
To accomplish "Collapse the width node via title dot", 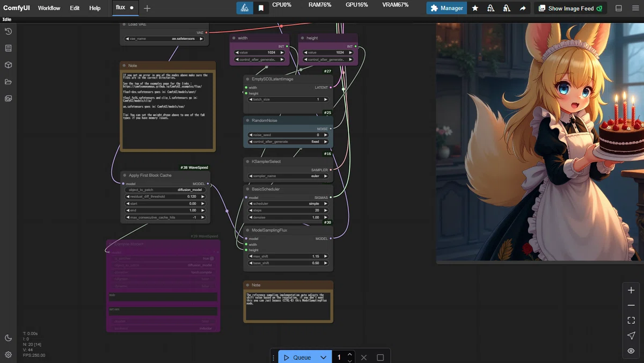I will click(235, 38).
